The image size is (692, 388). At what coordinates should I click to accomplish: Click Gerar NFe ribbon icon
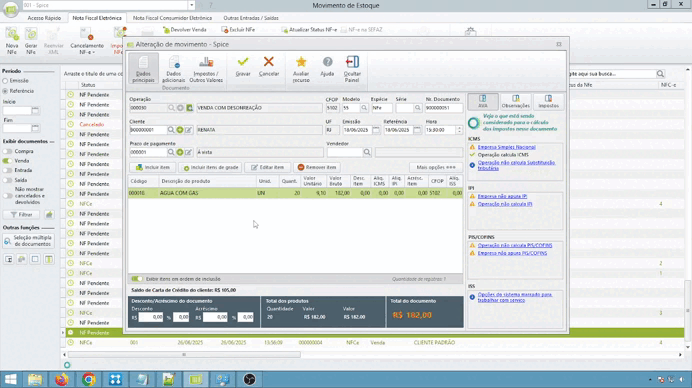pyautogui.click(x=31, y=41)
